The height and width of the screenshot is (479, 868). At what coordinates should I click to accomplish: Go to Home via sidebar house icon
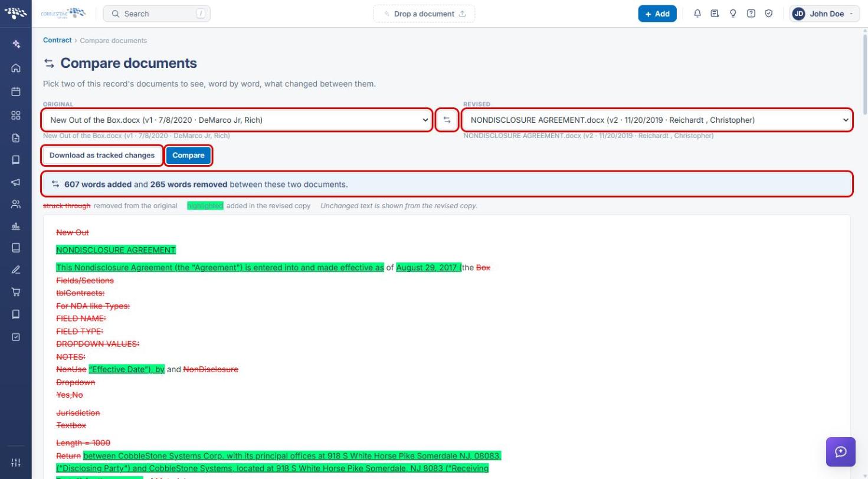tap(16, 68)
